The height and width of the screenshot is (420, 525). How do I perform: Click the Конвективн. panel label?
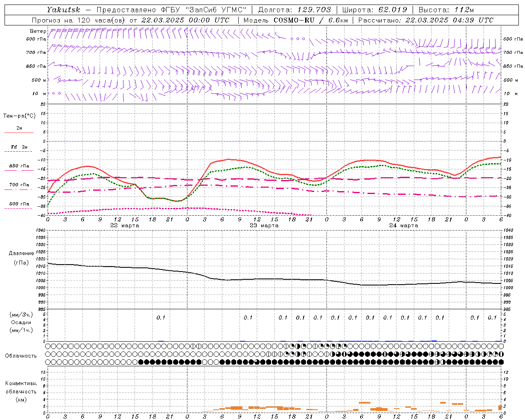21,383
